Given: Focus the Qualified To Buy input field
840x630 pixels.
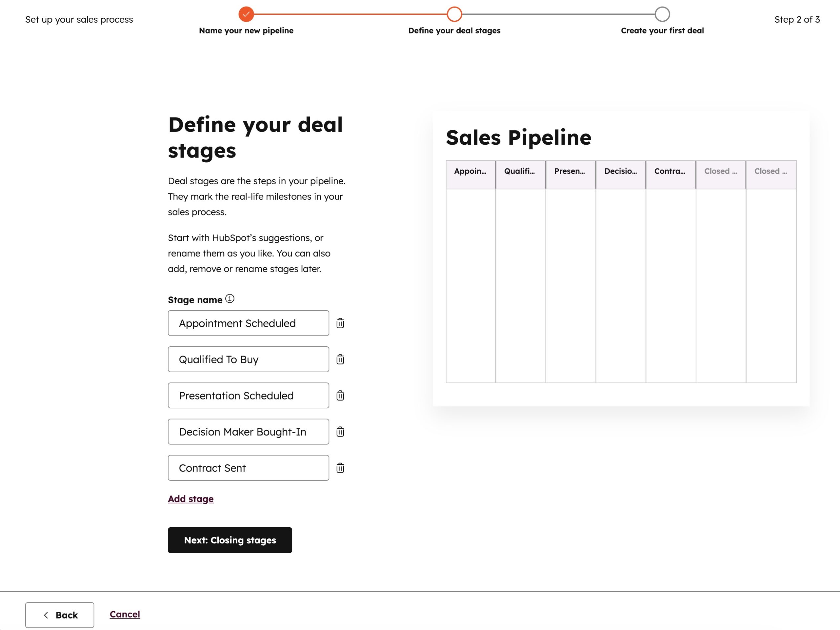Looking at the screenshot, I should tap(248, 359).
